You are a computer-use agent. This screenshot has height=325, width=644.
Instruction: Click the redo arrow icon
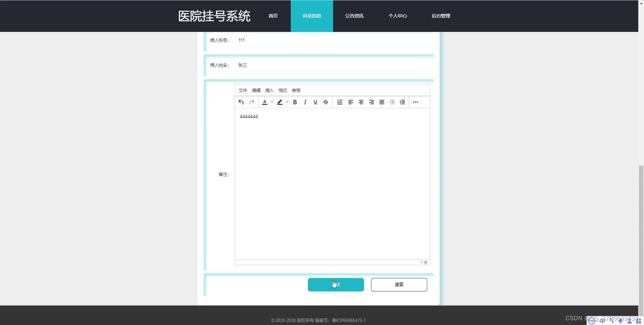(252, 102)
